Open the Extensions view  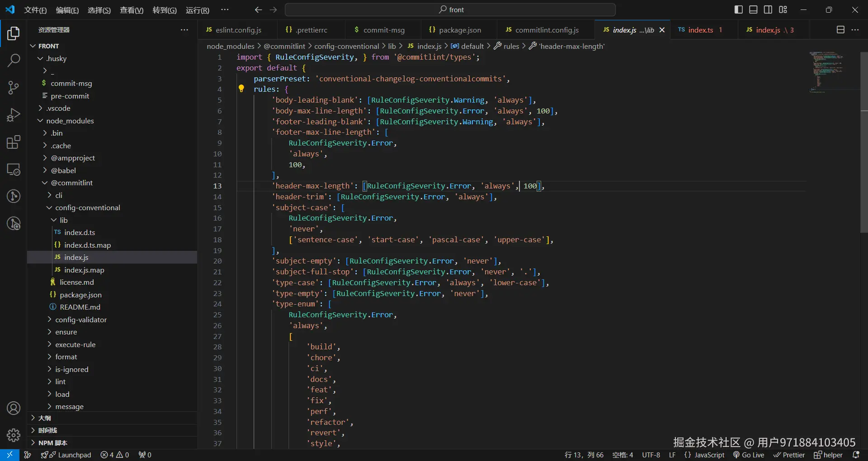(14, 142)
